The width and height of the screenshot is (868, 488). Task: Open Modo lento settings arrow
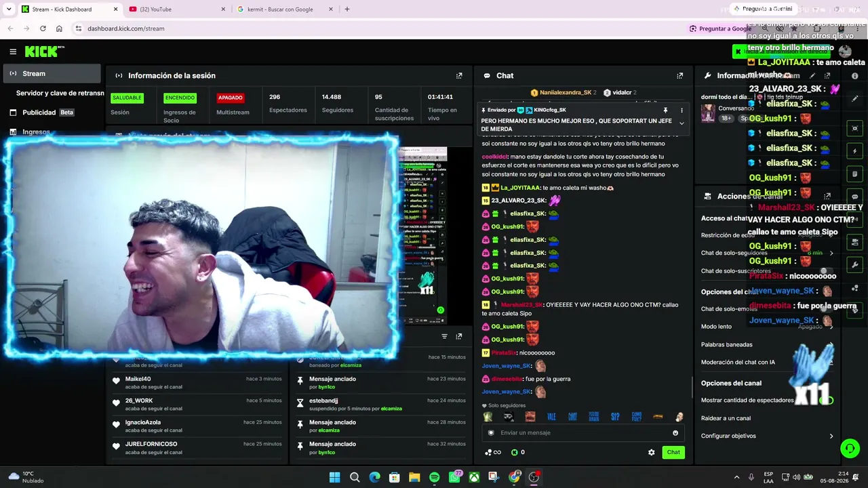click(x=831, y=327)
